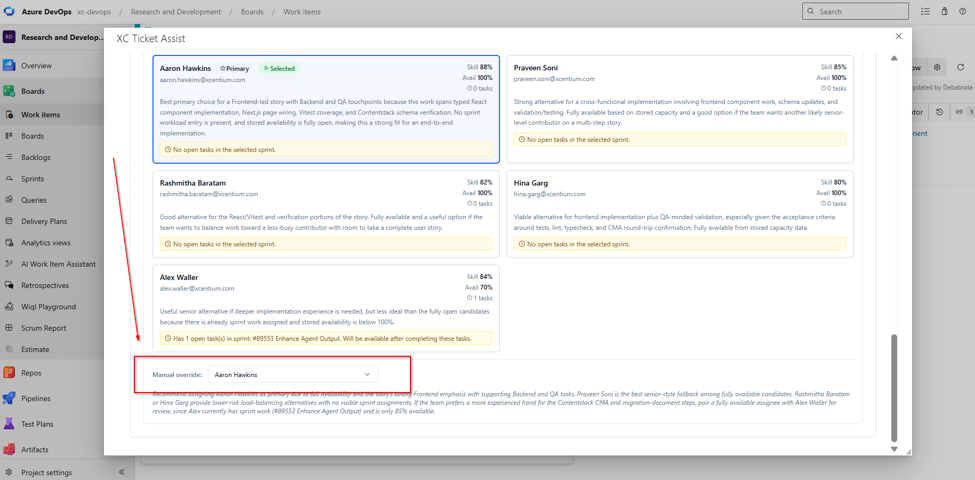Click the help question mark icon

pyautogui.click(x=963, y=11)
